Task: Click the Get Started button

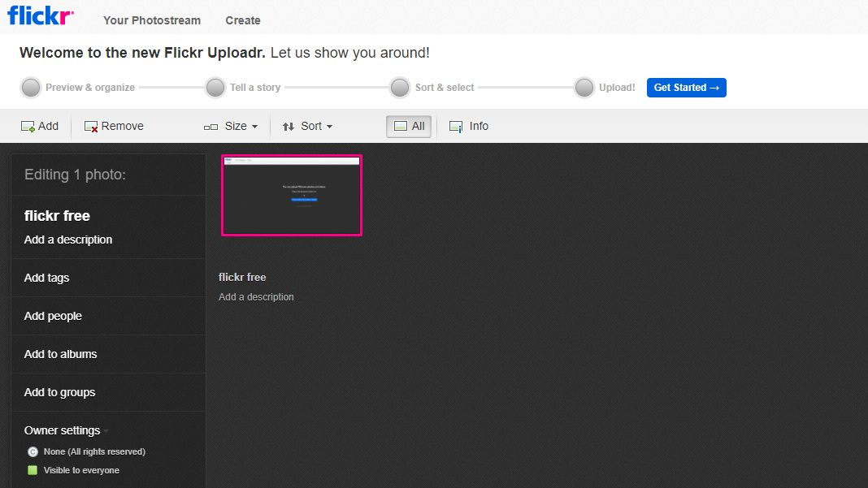Action: 687,88
